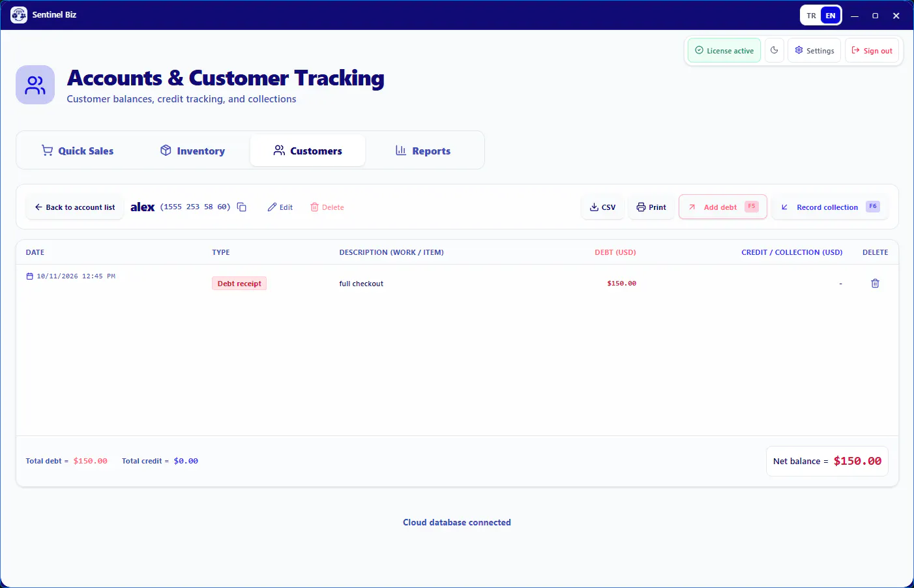Click the 'full checkout' description
This screenshot has height=588, width=914.
point(361,284)
